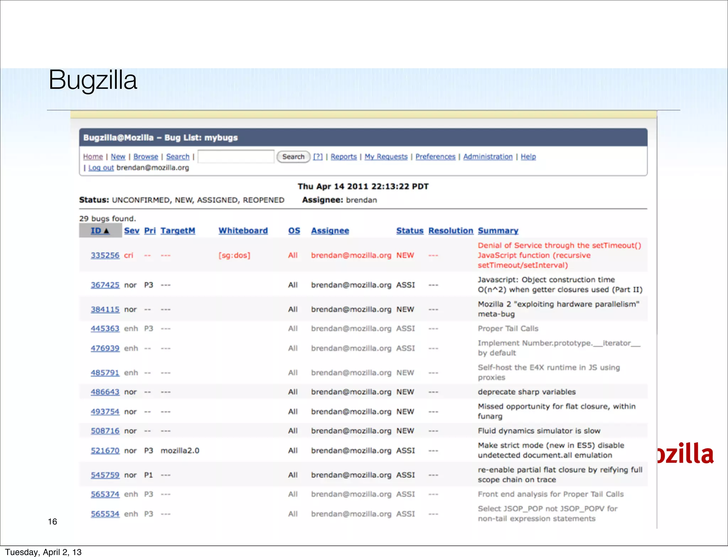The image size is (728, 560).
Task: Open the Home link
Action: click(x=93, y=157)
